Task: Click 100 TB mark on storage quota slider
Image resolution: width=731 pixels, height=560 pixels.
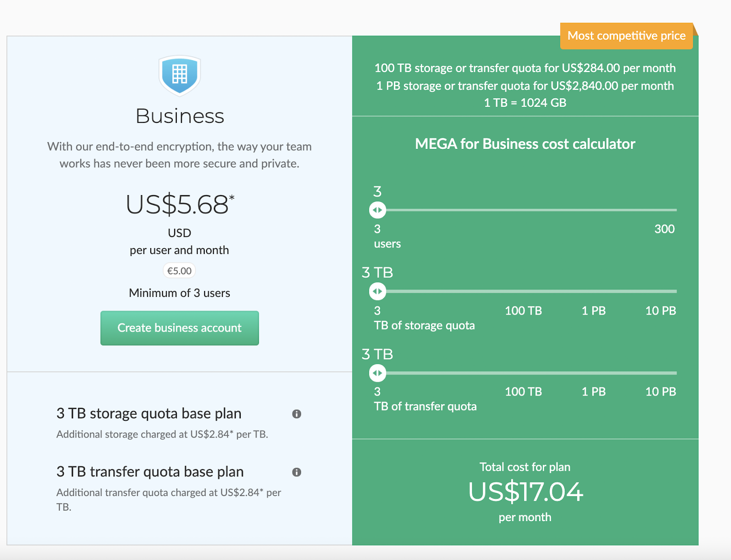Action: (x=523, y=311)
